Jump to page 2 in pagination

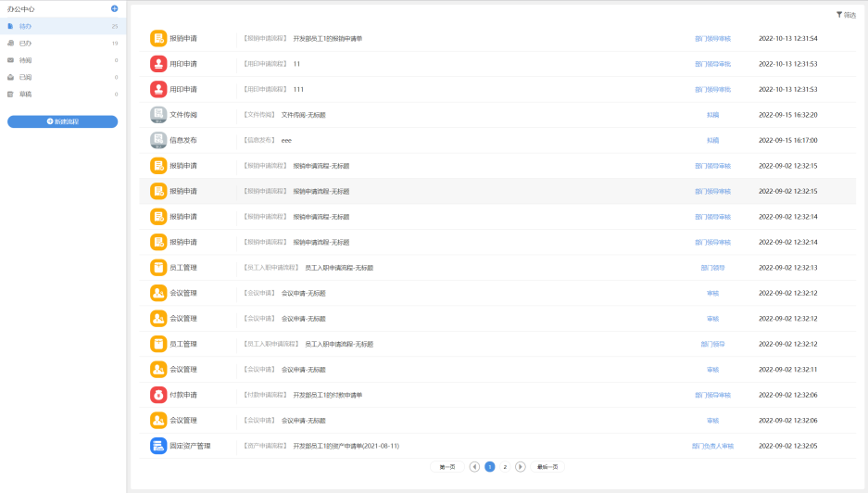[x=505, y=467]
